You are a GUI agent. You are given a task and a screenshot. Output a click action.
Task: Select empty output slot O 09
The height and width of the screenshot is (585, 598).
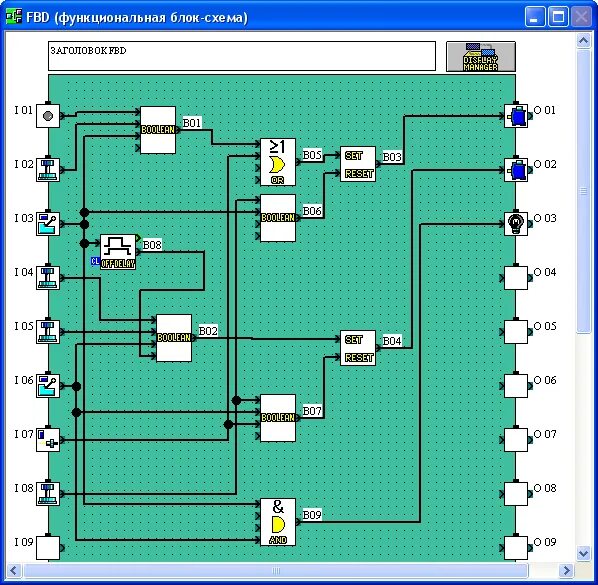(x=516, y=548)
